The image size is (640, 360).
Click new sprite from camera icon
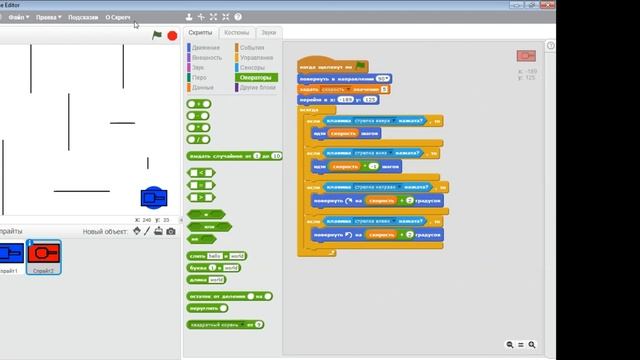tap(171, 231)
